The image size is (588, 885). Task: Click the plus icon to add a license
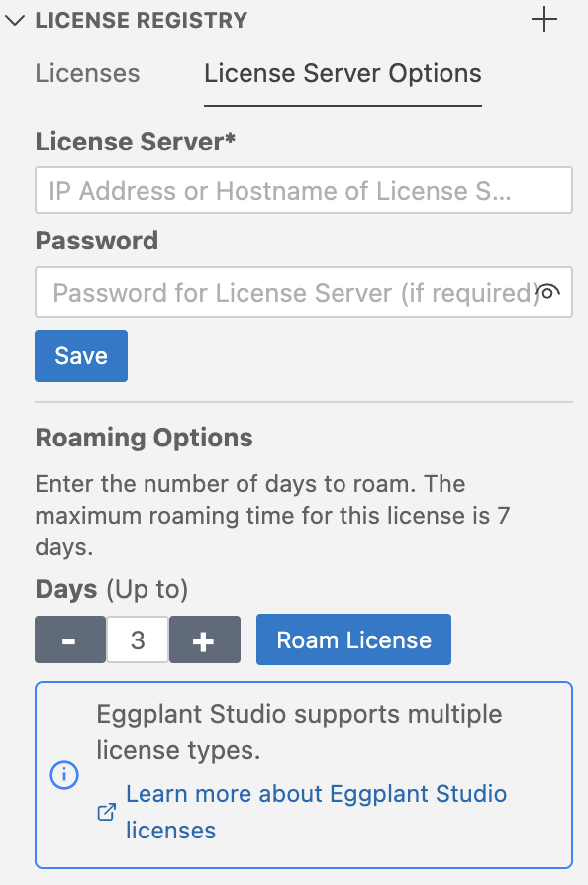tap(544, 20)
